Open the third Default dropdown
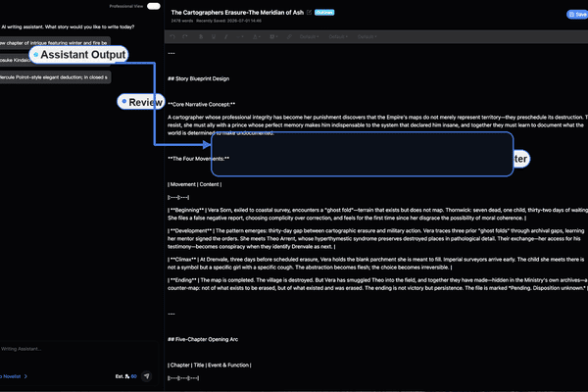 pos(367,37)
